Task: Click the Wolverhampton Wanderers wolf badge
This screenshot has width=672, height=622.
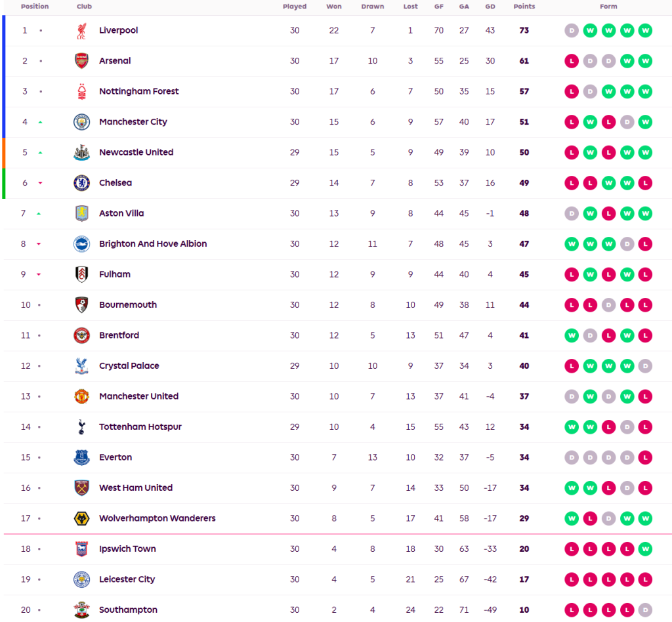Action: click(81, 518)
